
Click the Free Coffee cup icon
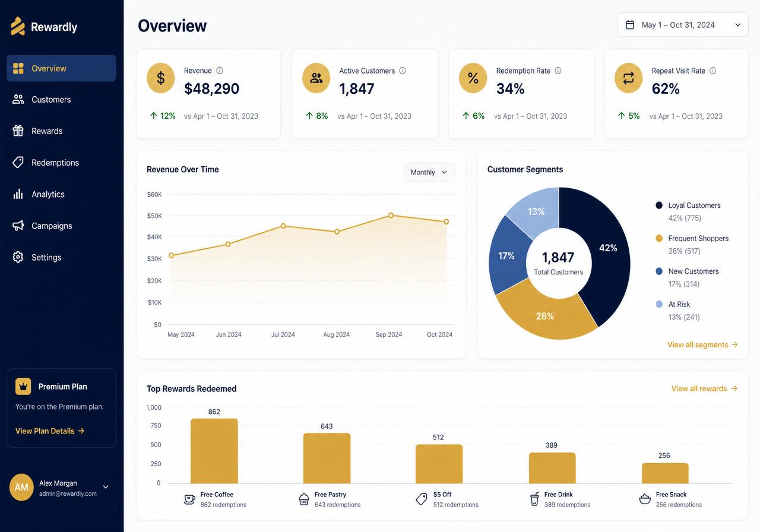click(189, 499)
